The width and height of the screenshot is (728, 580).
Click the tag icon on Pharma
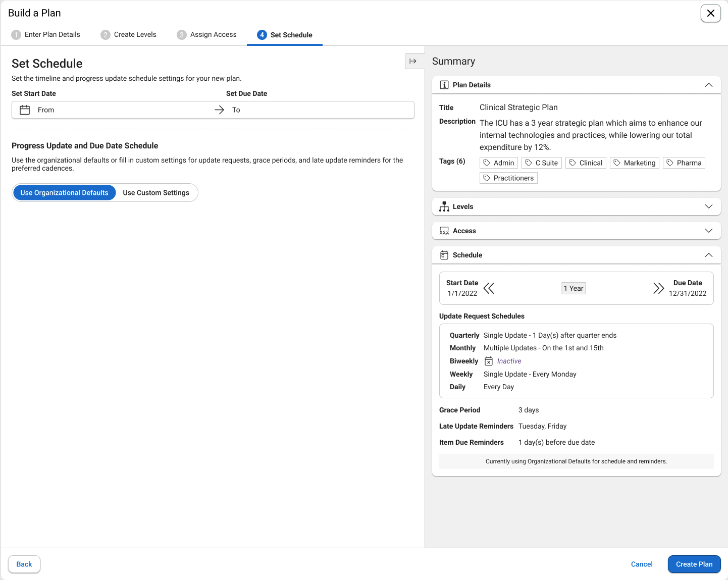click(670, 163)
